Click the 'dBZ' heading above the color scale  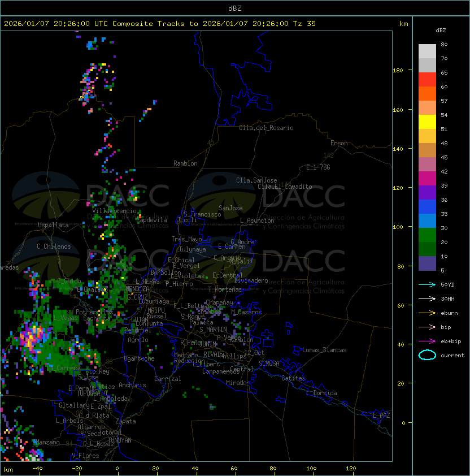coord(441,31)
